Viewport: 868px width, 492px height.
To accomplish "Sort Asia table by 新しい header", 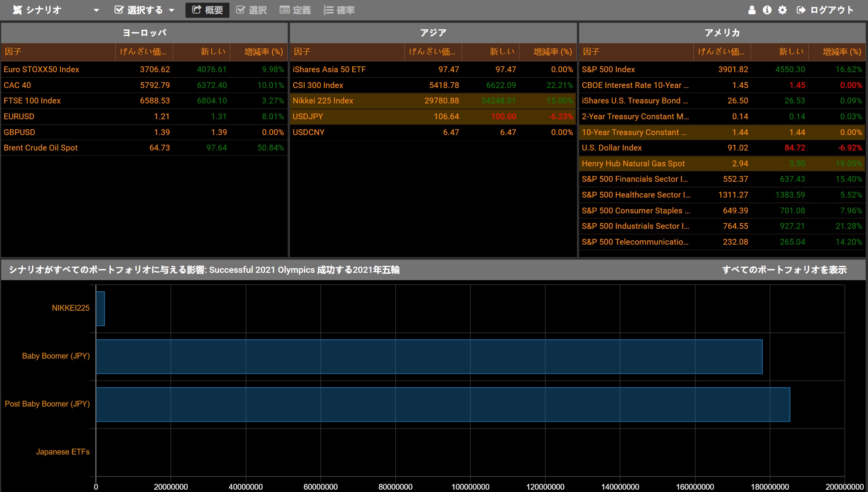I will [490, 52].
